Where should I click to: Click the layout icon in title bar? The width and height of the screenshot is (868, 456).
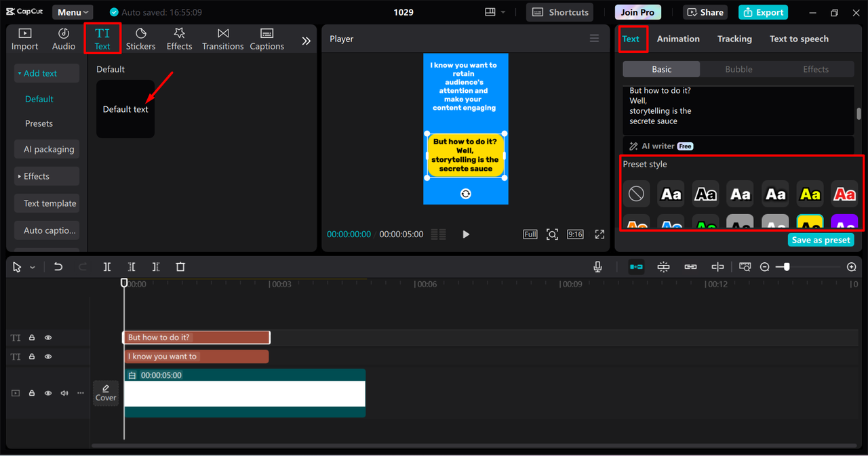coord(490,12)
